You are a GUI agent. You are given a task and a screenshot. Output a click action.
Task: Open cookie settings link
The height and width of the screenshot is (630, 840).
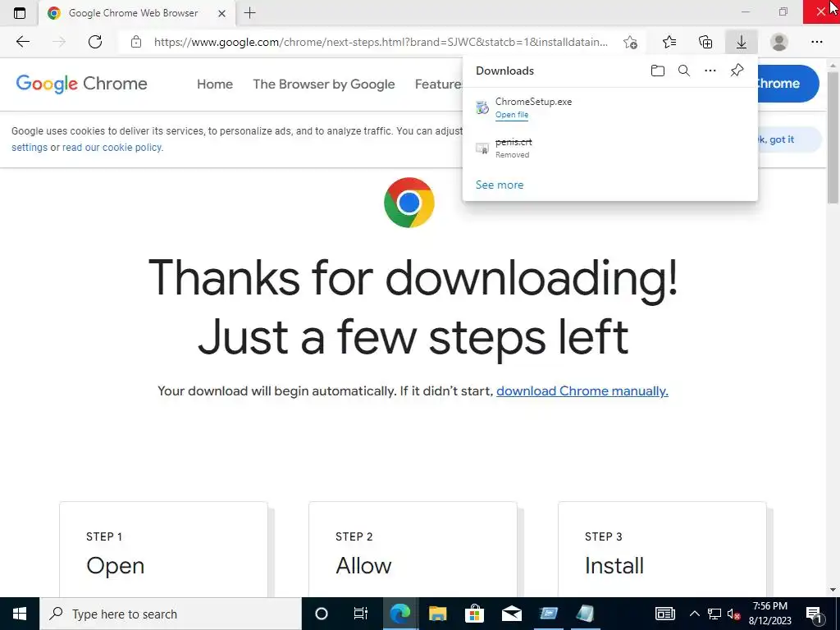tap(30, 148)
